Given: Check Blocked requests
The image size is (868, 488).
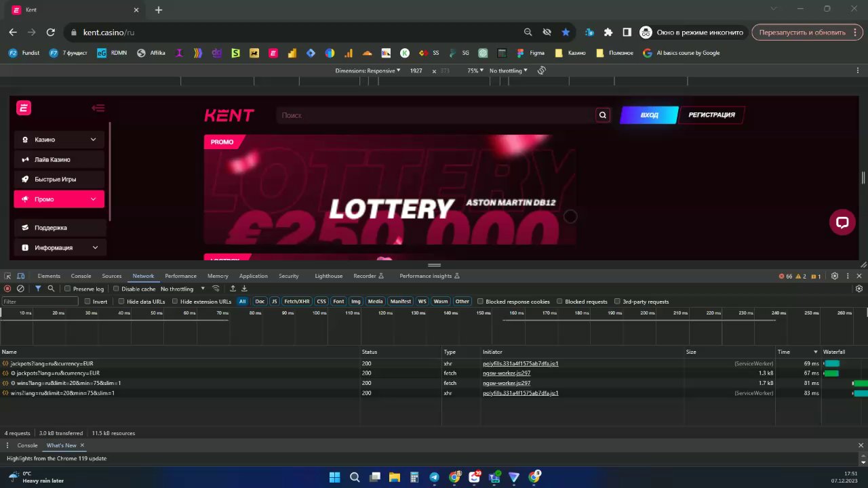Looking at the screenshot, I should pyautogui.click(x=559, y=302).
